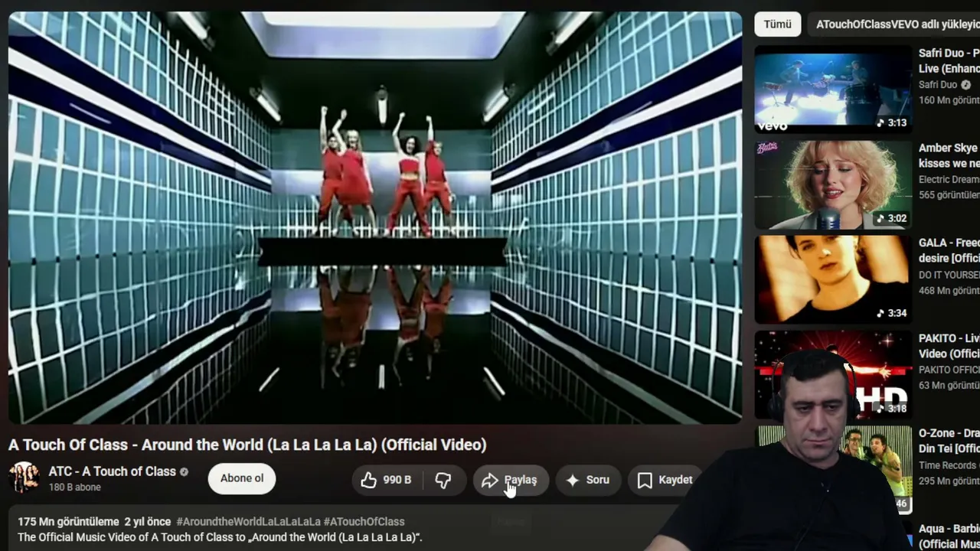Click the "180 B abone" subscriber count
The width and height of the screenshot is (980, 551).
point(75,487)
